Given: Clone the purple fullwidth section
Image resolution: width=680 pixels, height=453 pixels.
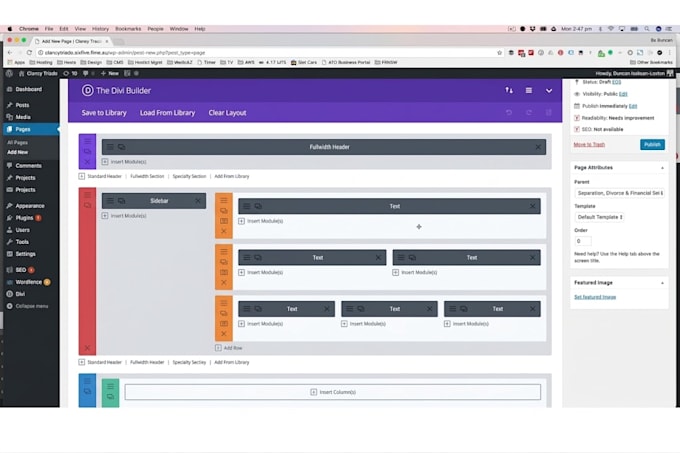Looking at the screenshot, I should 87,151.
